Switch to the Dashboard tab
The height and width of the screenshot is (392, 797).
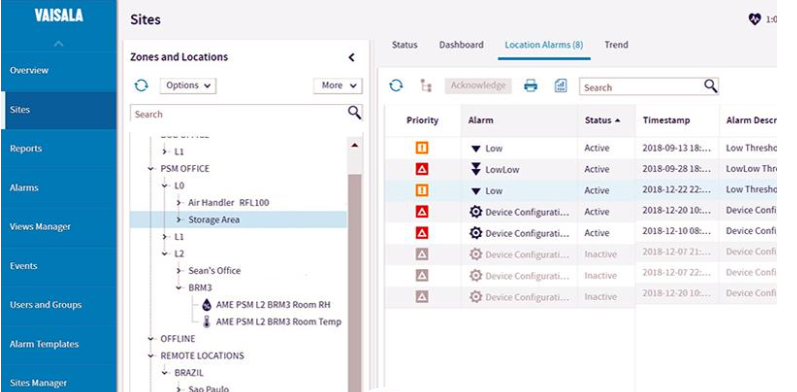(461, 45)
